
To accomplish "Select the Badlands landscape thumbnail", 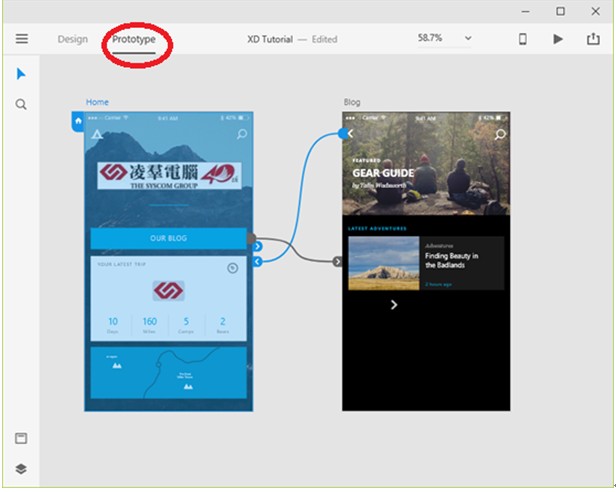I will tap(384, 263).
